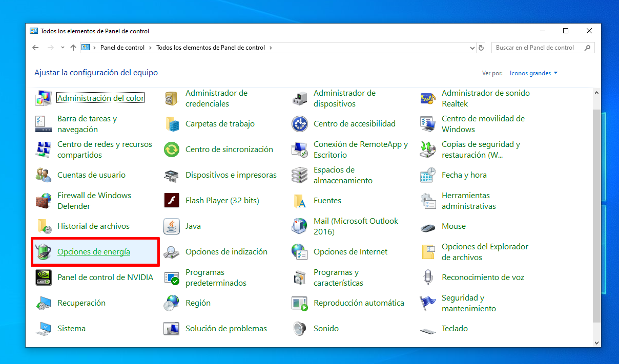
Task: Open the Región icon
Action: 171,303
